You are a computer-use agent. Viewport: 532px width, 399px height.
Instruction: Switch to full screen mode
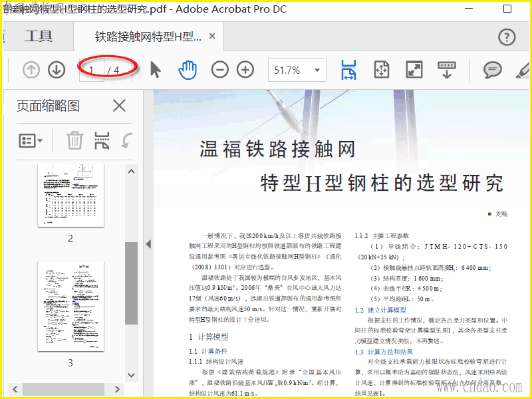414,70
